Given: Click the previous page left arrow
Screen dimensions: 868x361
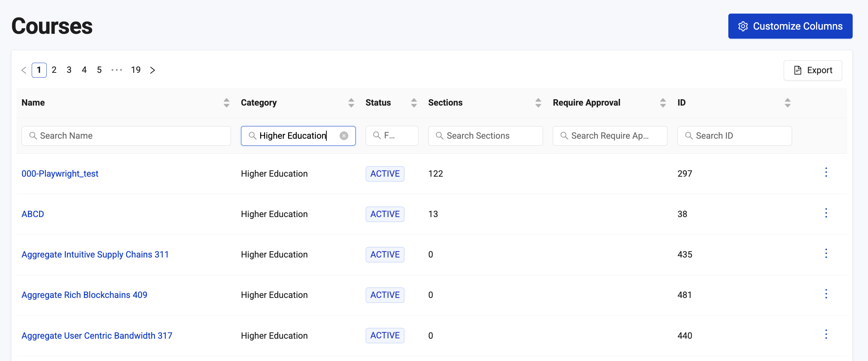Looking at the screenshot, I should [24, 70].
